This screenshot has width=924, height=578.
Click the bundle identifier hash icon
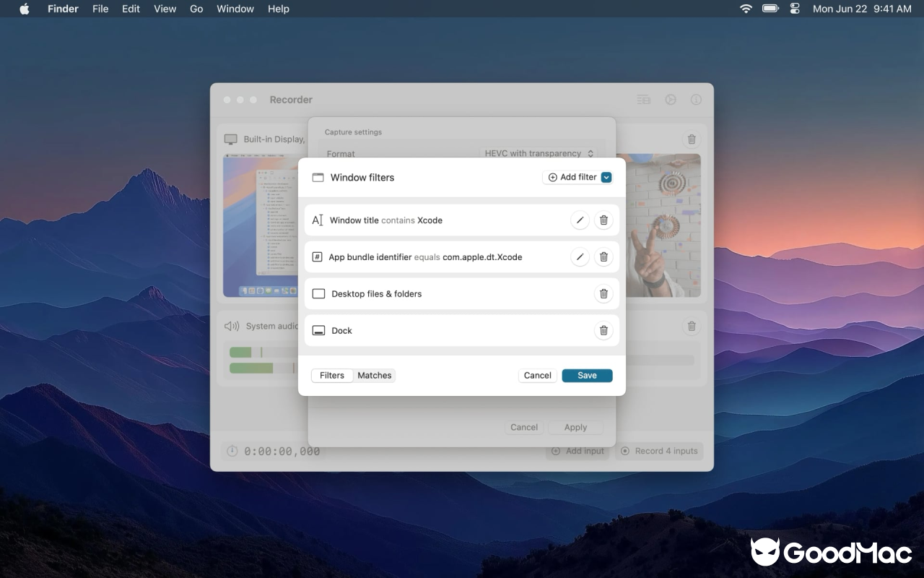318,257
